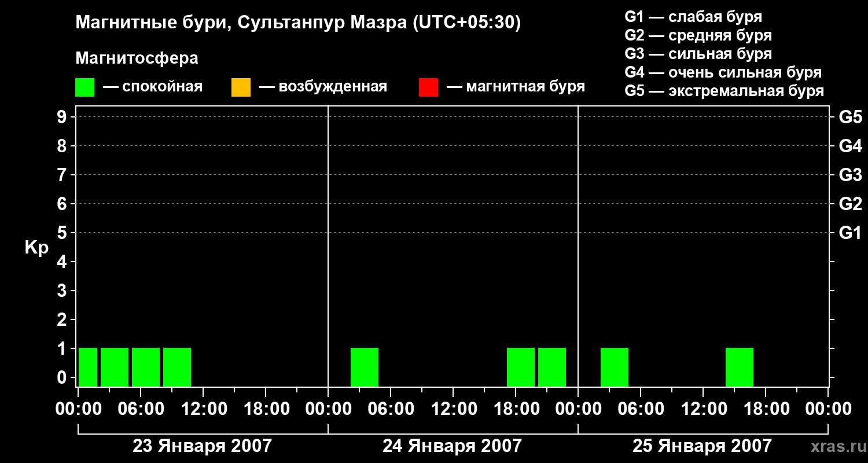Click the 'G2 — средняя буря' description line
Viewport: 868px width, 463px height.
pos(698,35)
